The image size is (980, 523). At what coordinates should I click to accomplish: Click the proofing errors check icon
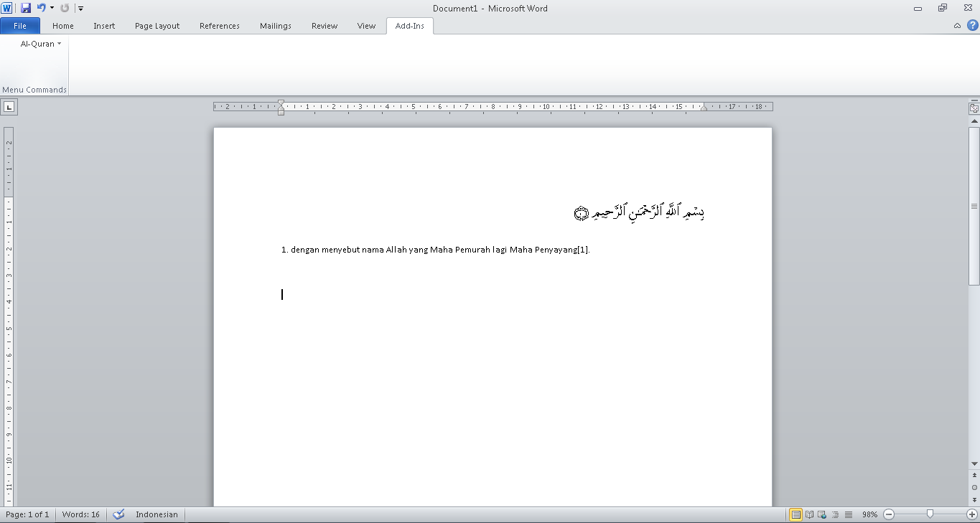point(119,514)
